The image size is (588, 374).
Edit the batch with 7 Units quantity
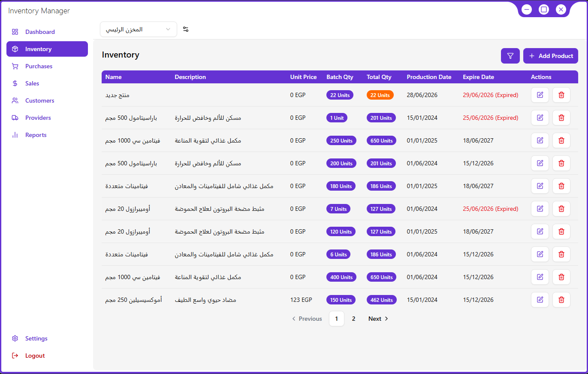tap(540, 209)
